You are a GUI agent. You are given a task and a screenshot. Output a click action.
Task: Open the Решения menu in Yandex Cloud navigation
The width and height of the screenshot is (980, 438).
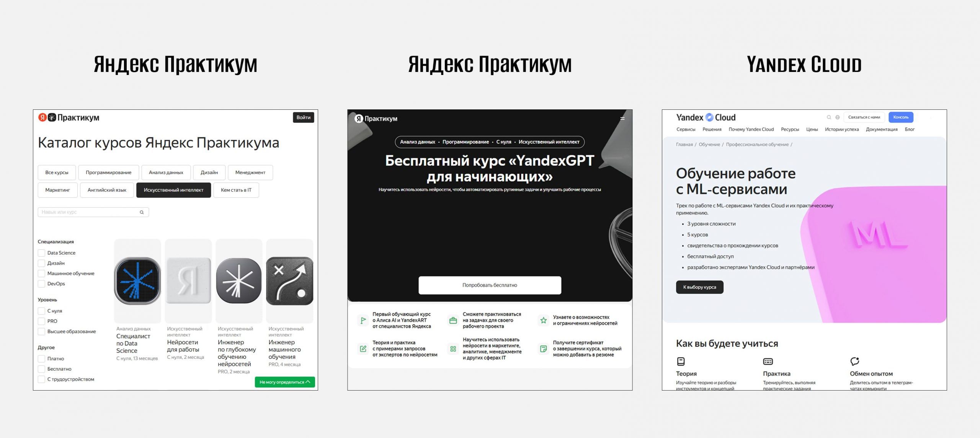coord(712,129)
